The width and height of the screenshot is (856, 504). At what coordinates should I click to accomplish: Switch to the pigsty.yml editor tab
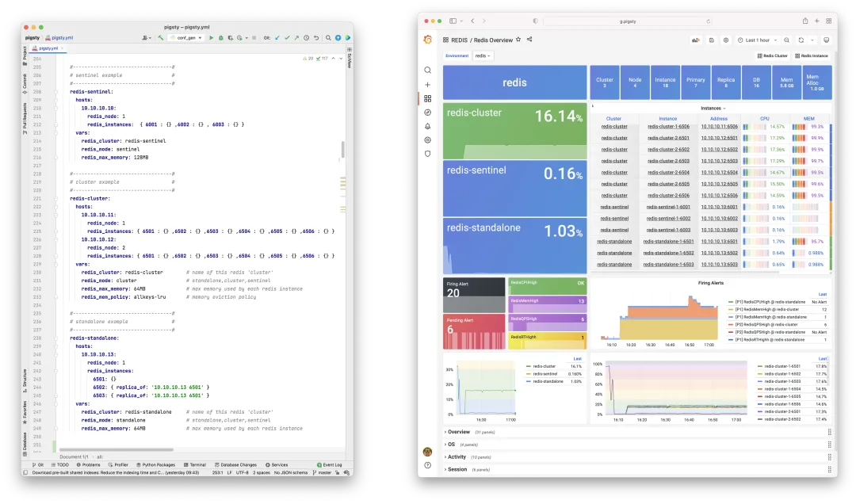(48, 48)
